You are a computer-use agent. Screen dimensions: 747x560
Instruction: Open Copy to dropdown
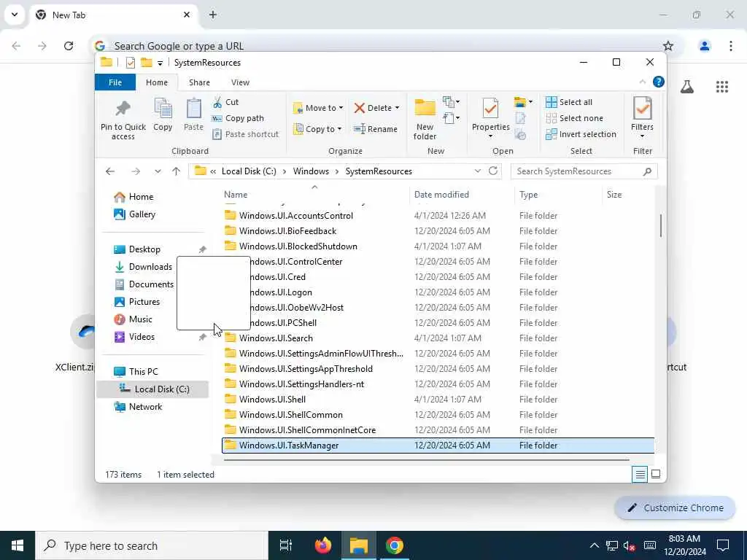317,129
